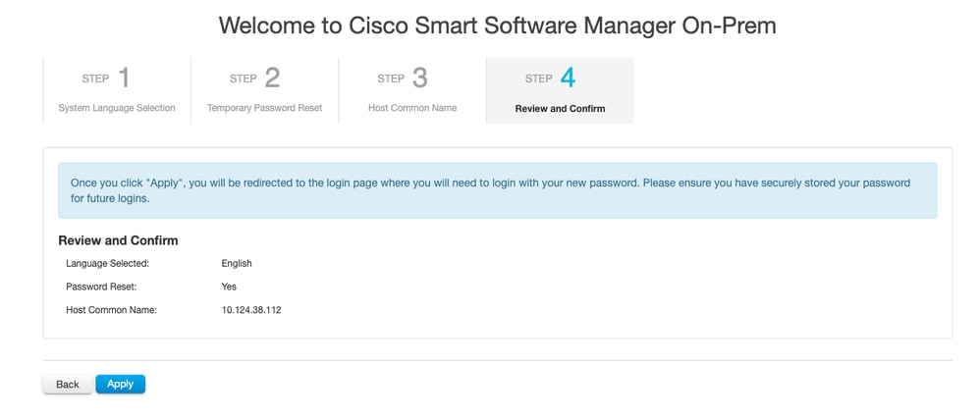
Task: Click the blue Apply button
Action: click(120, 384)
